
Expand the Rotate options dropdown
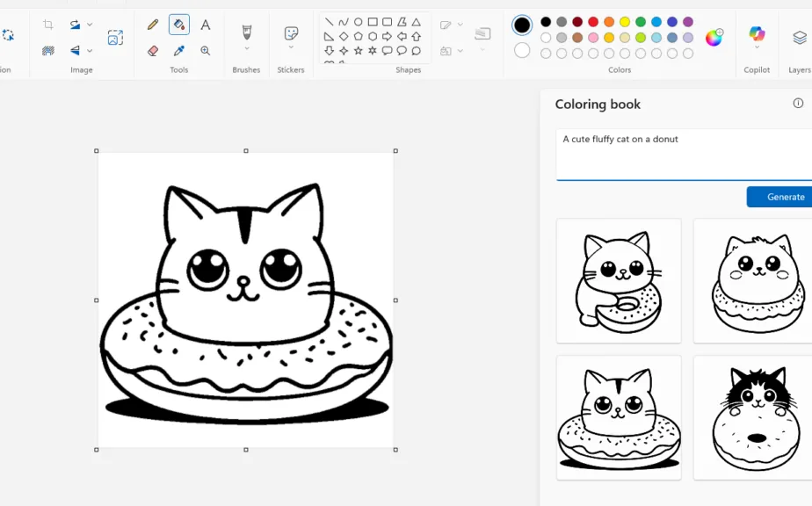(90, 25)
